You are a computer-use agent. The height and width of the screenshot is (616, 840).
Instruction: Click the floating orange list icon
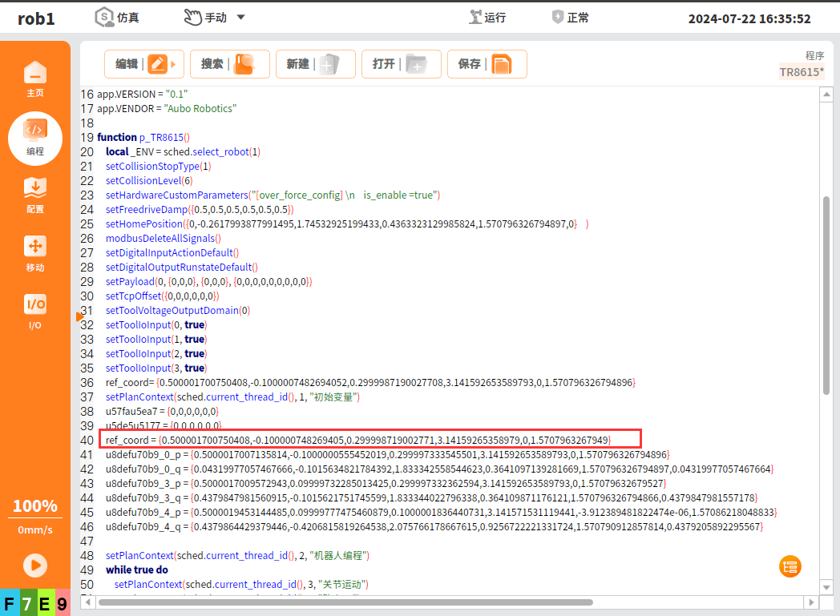point(790,566)
